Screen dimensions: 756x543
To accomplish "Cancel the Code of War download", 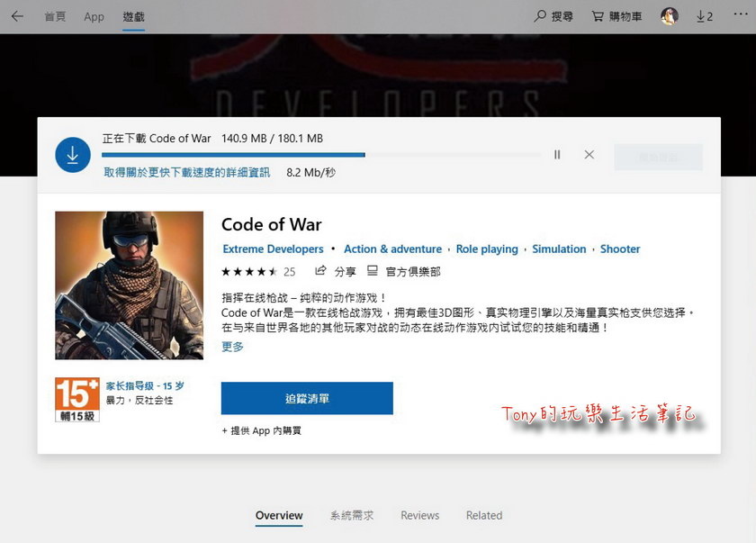I will pyautogui.click(x=589, y=155).
